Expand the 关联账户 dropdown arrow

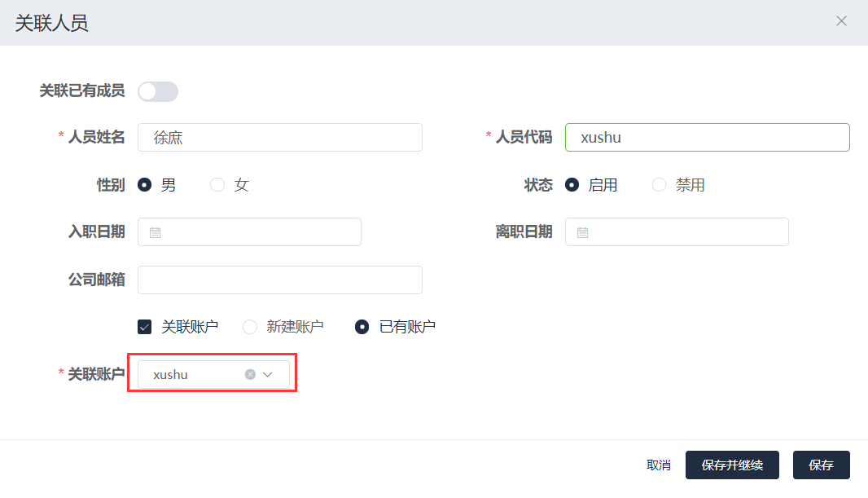click(x=268, y=375)
